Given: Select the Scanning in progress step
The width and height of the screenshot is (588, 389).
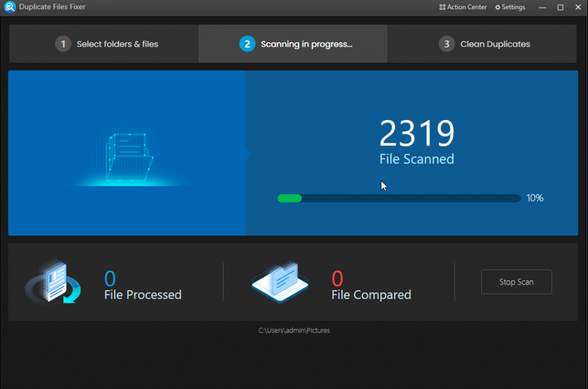Looking at the screenshot, I should 293,44.
